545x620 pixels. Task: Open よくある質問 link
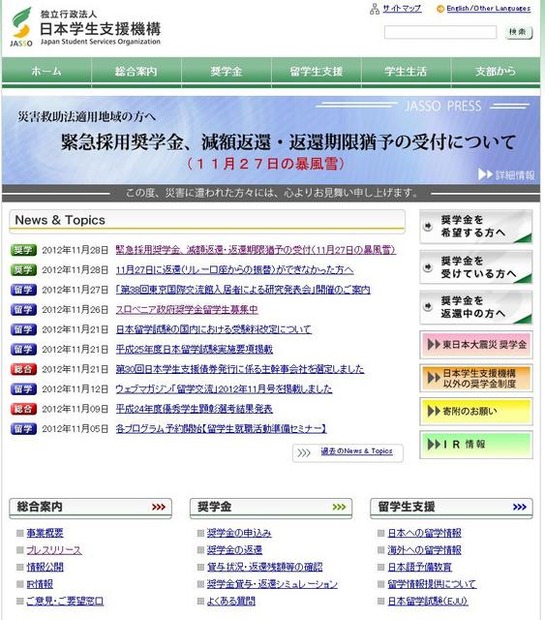pyautogui.click(x=231, y=601)
